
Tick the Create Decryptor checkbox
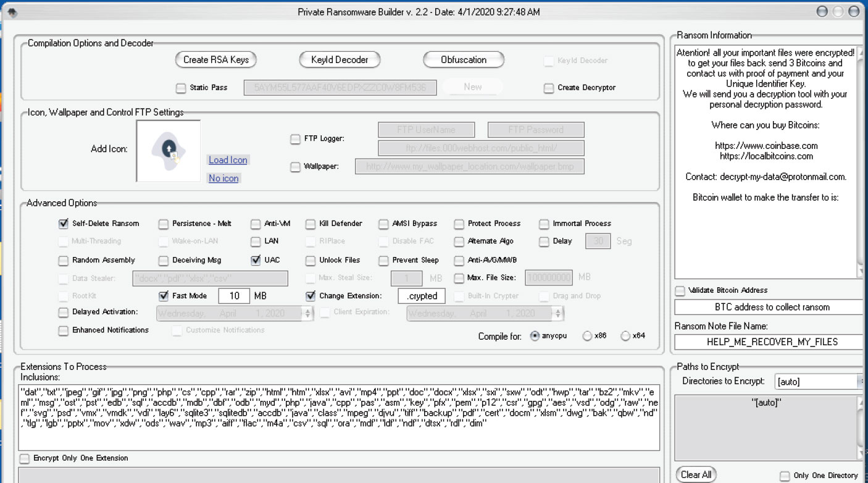(x=549, y=88)
